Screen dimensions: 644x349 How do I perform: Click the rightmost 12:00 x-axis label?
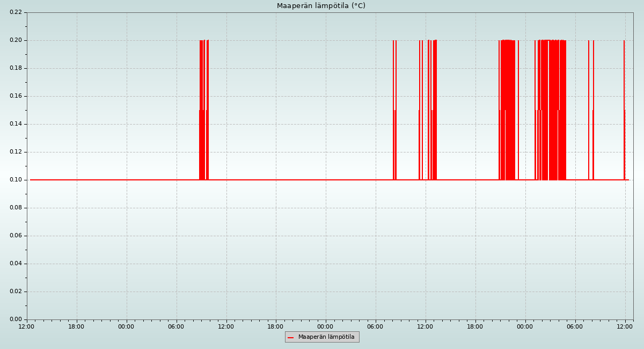tap(625, 326)
